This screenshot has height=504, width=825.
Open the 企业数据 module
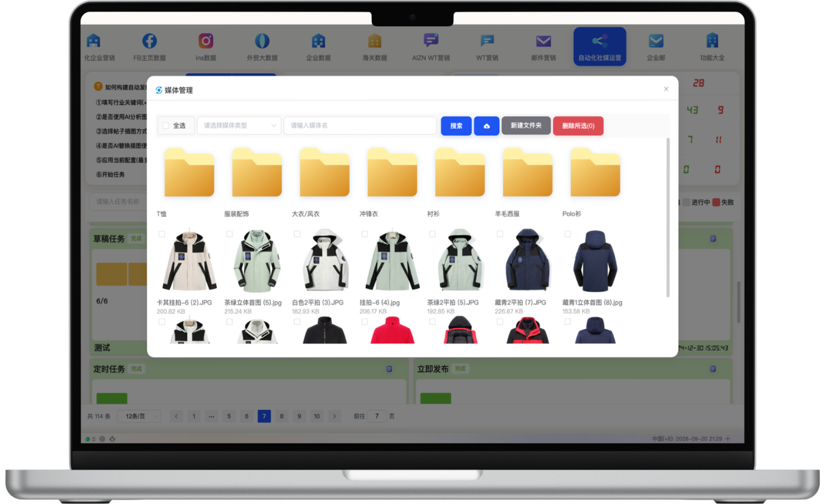coord(318,47)
